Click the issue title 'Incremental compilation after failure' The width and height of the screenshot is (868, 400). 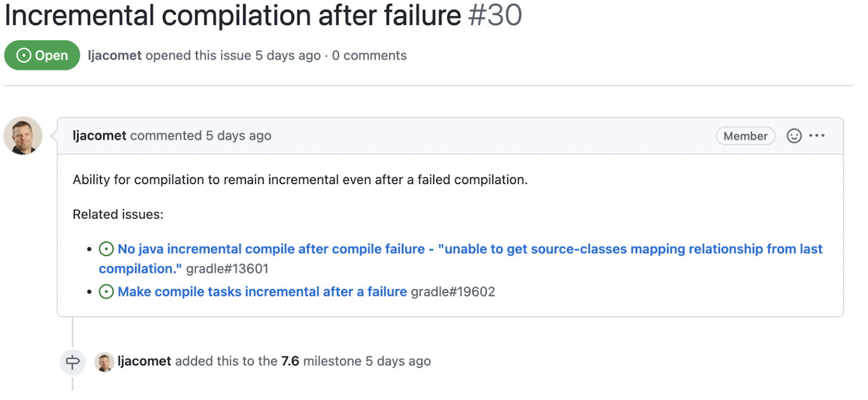pos(232,16)
